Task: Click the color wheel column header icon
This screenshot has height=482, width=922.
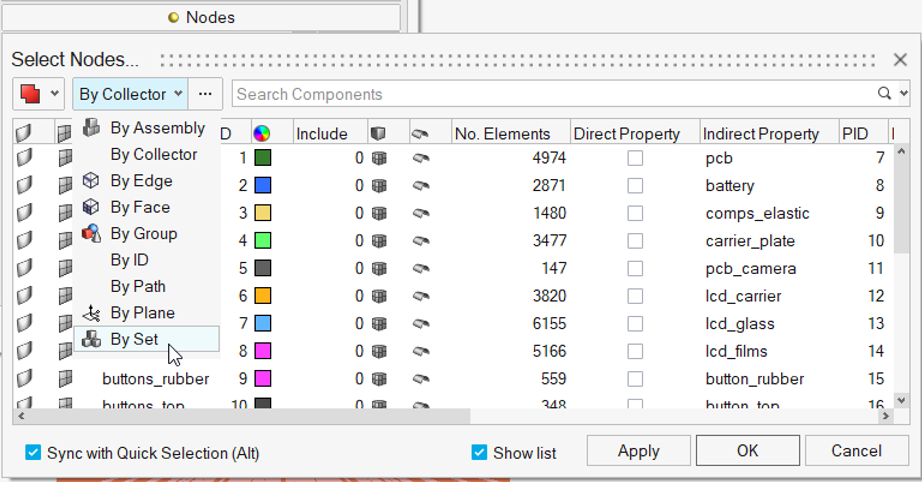Action: tap(262, 133)
